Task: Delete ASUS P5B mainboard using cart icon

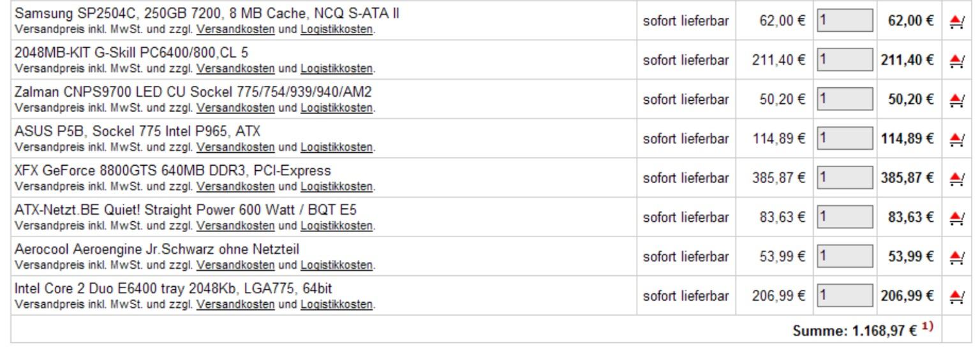Action: (x=956, y=140)
